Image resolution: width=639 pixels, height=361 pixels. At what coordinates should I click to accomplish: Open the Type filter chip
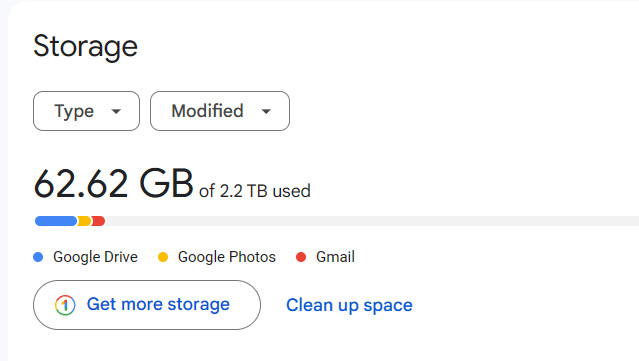(x=86, y=111)
